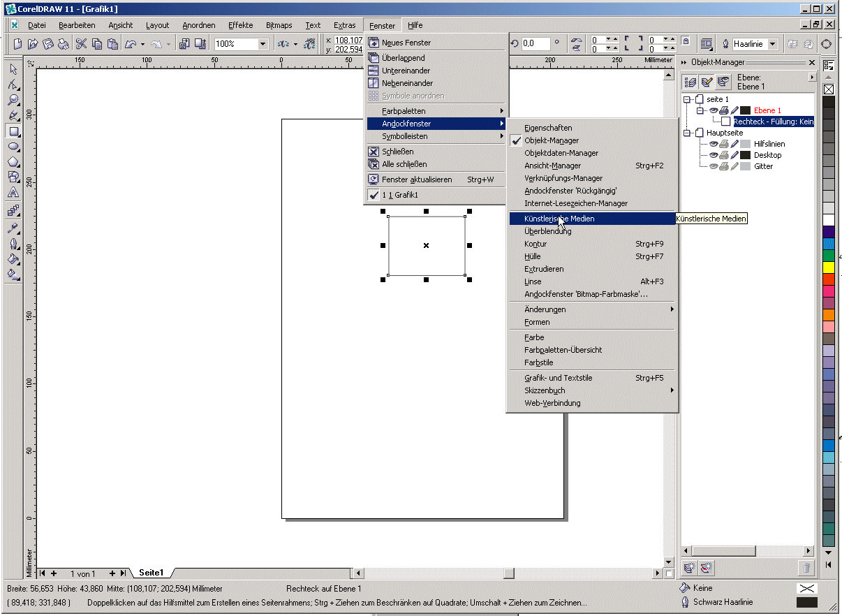Viewport: 842px width, 616px height.
Task: Select the Fill bucket tool
Action: point(13,259)
